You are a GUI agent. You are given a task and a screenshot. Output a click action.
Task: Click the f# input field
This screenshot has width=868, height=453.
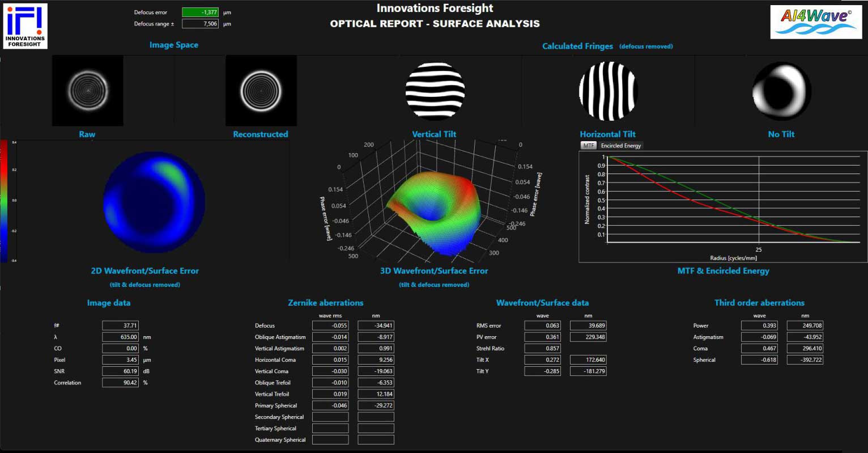click(x=120, y=325)
